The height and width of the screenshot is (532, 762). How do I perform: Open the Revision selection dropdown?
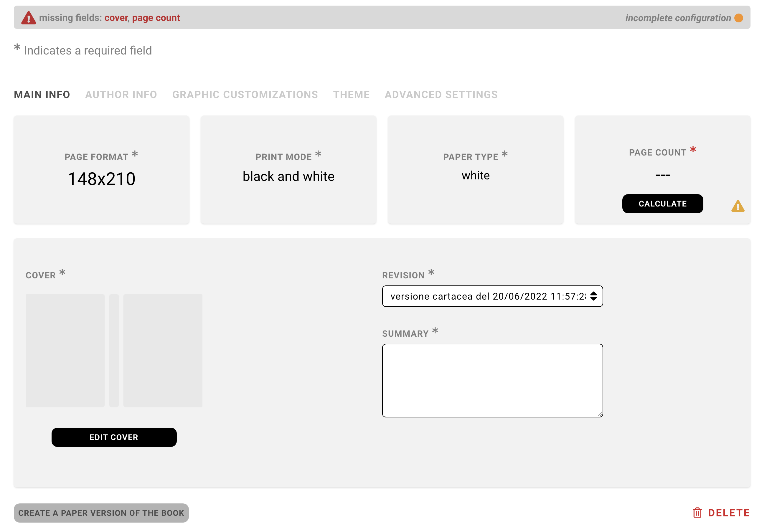click(x=492, y=296)
